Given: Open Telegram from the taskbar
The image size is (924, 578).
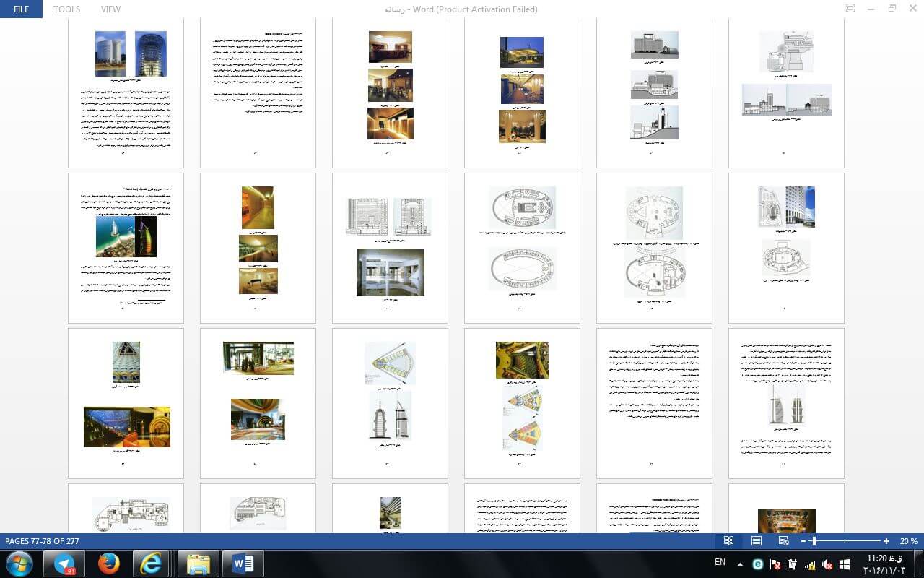Looking at the screenshot, I should [x=65, y=564].
